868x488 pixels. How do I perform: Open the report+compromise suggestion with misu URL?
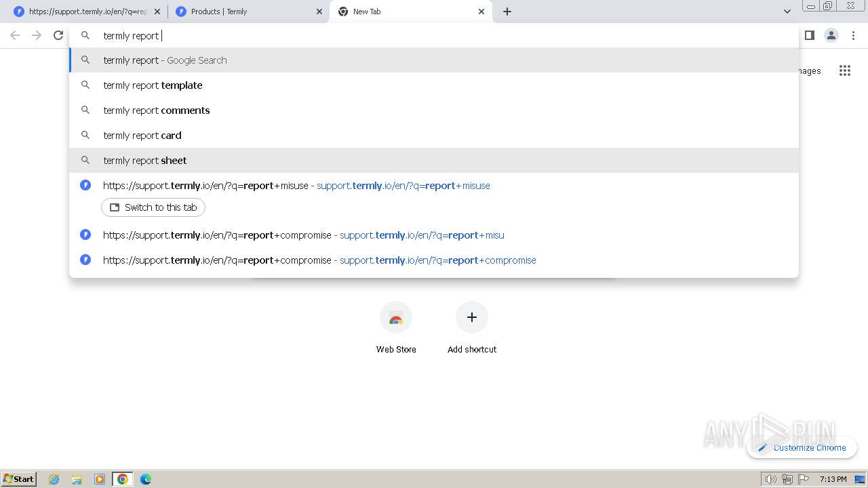[434, 235]
